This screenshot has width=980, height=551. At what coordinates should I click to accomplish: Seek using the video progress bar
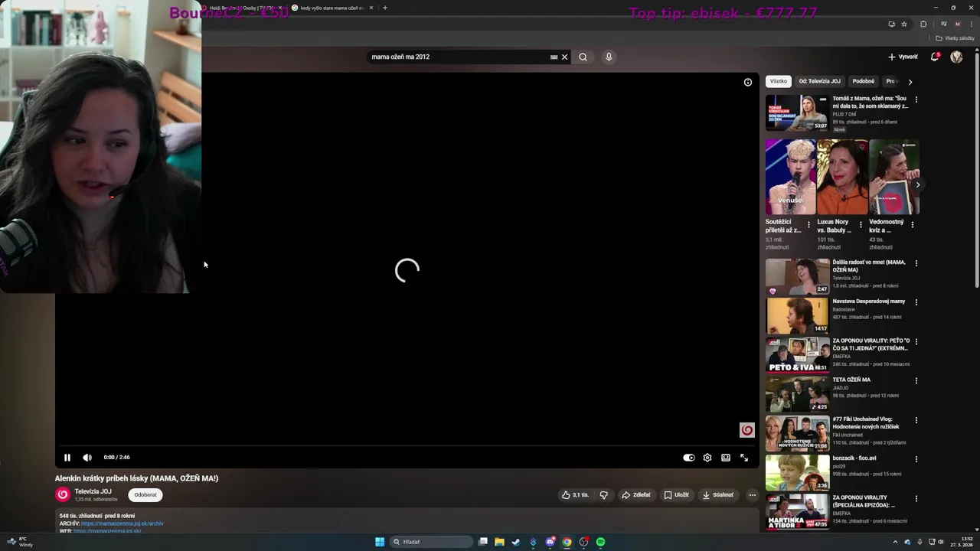(x=407, y=446)
